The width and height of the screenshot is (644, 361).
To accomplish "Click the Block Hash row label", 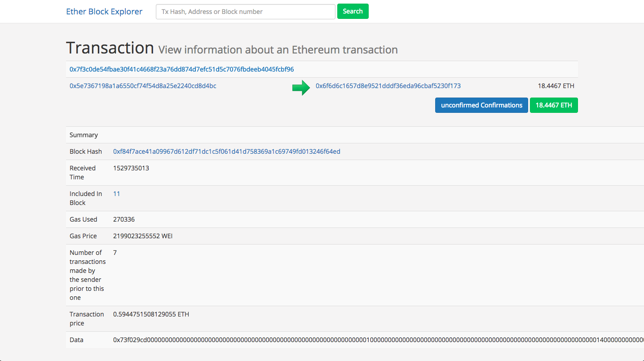I will 86,152.
